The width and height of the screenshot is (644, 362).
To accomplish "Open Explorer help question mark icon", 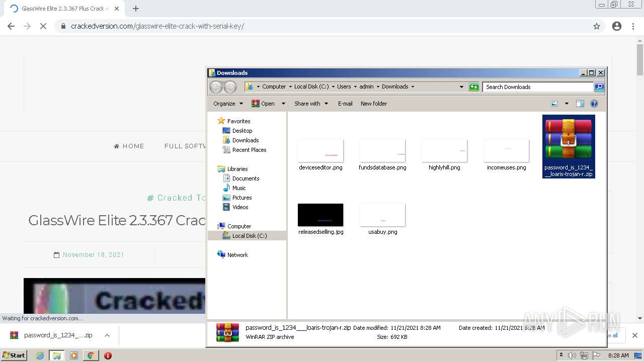I will pos(594,104).
